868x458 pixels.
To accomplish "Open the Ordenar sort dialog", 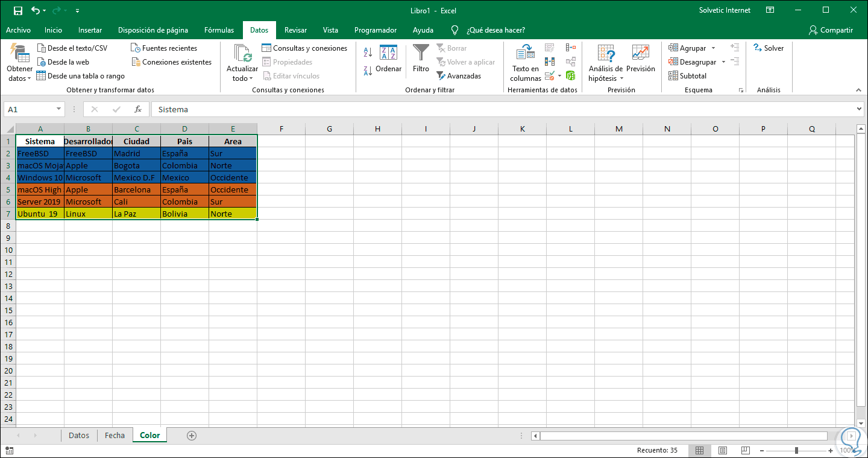I will click(x=388, y=59).
